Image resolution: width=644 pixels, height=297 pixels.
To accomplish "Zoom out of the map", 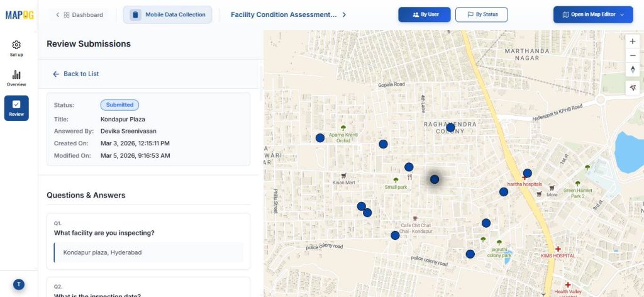I will tap(633, 55).
